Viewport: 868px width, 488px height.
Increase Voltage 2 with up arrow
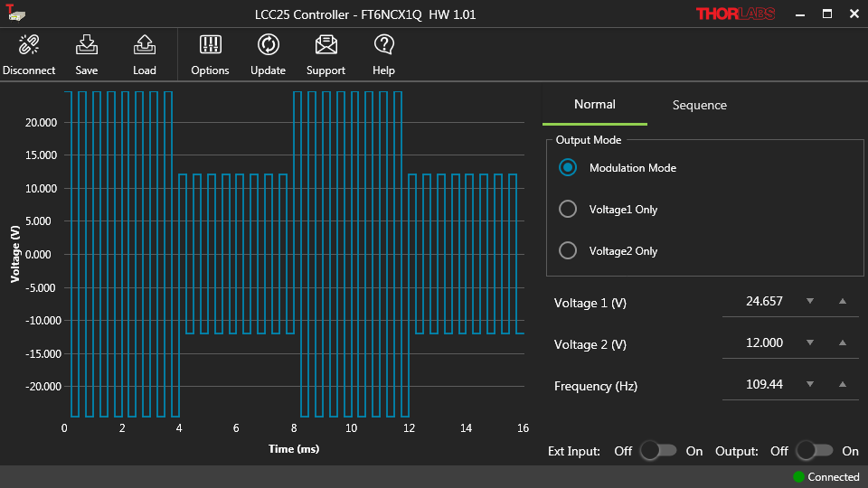843,343
